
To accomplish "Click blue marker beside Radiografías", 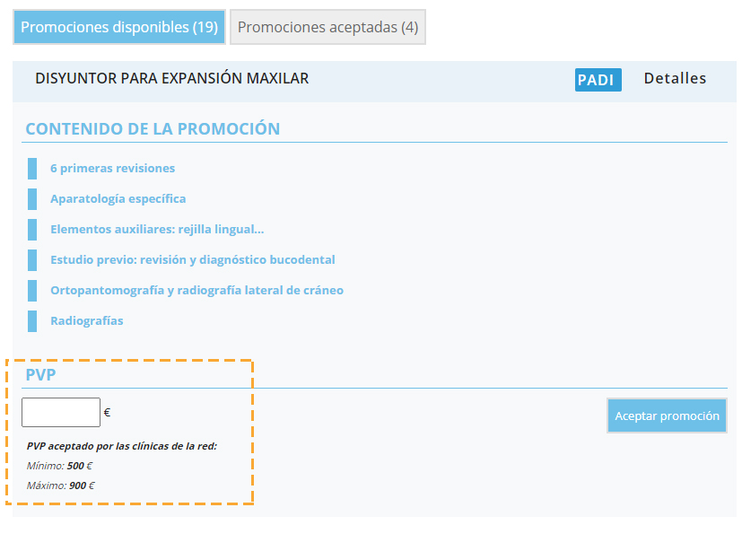I will tap(32, 321).
